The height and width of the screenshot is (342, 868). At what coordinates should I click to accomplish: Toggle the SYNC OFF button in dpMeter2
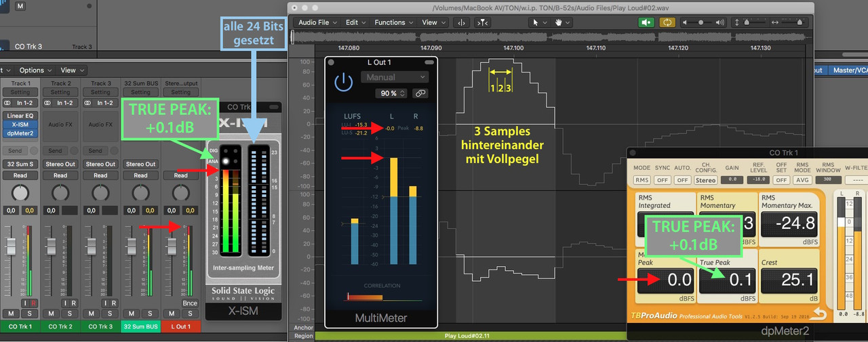(x=663, y=180)
